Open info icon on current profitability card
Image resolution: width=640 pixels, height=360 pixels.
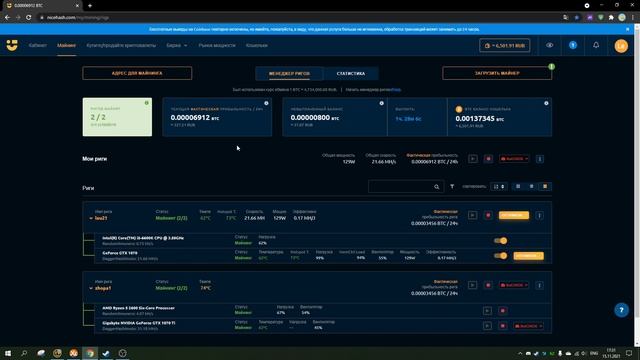point(266,103)
